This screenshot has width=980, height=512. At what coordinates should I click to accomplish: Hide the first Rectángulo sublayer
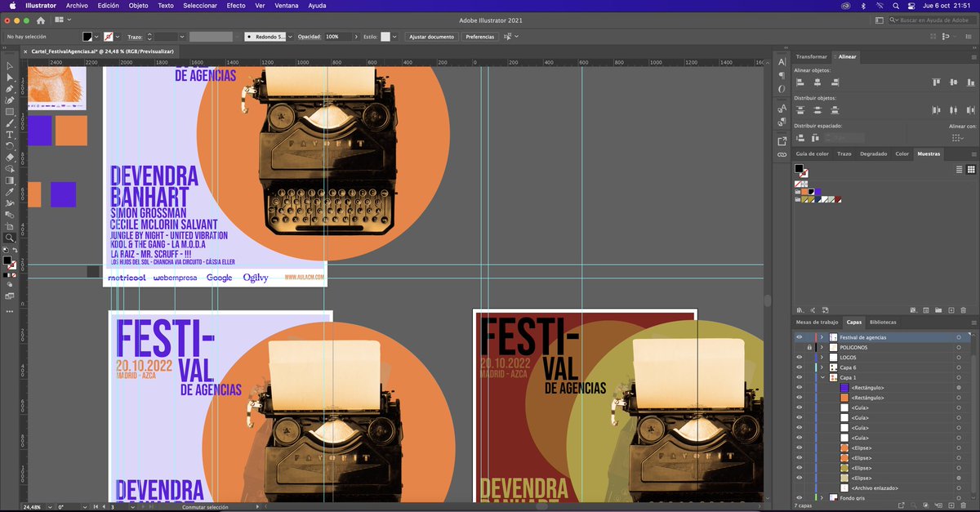pos(800,387)
